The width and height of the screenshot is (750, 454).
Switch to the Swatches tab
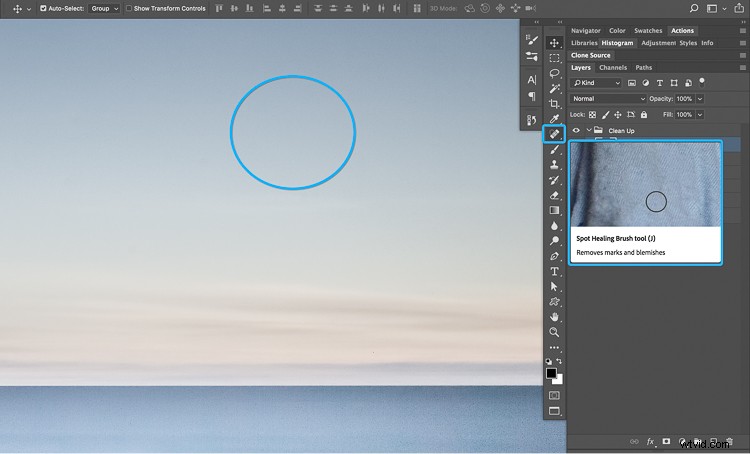(648, 30)
